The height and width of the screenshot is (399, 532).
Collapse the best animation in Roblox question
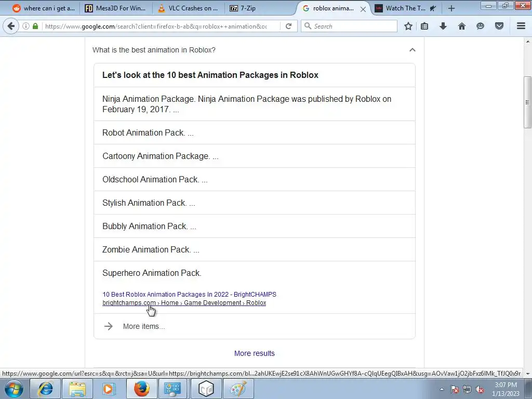pyautogui.click(x=412, y=50)
